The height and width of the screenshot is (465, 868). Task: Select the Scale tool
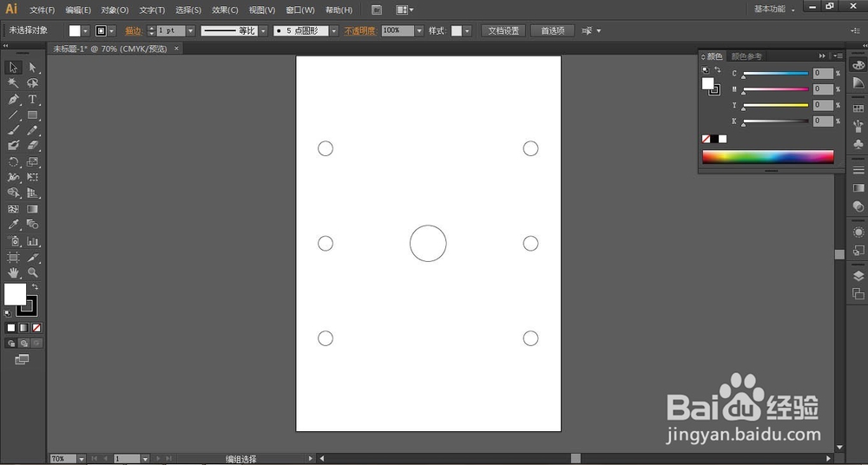pyautogui.click(x=33, y=162)
